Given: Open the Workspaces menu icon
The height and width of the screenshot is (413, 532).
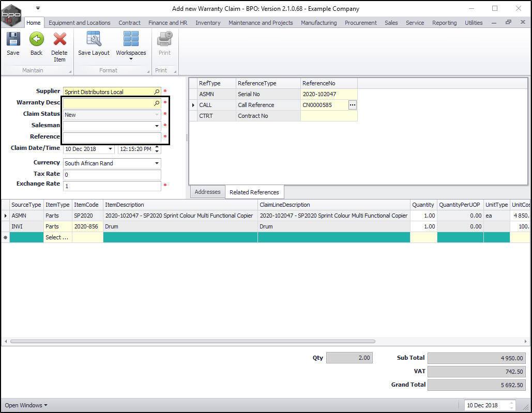Looking at the screenshot, I should click(x=131, y=39).
